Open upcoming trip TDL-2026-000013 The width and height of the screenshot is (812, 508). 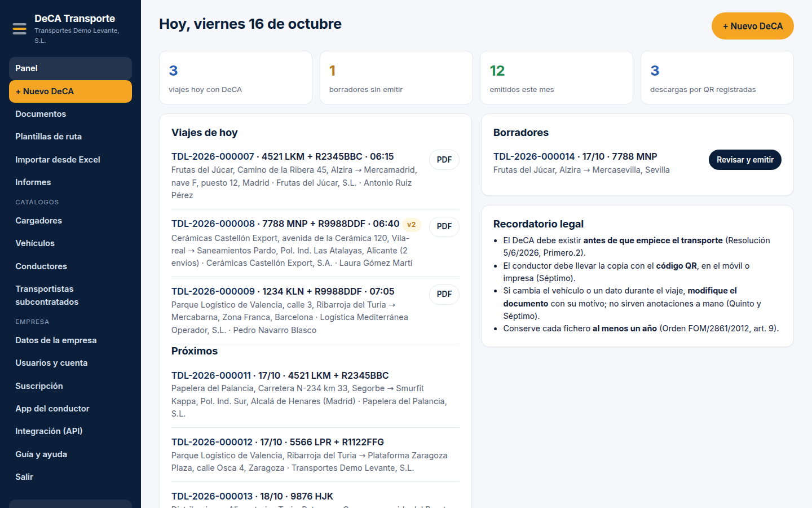click(x=252, y=496)
